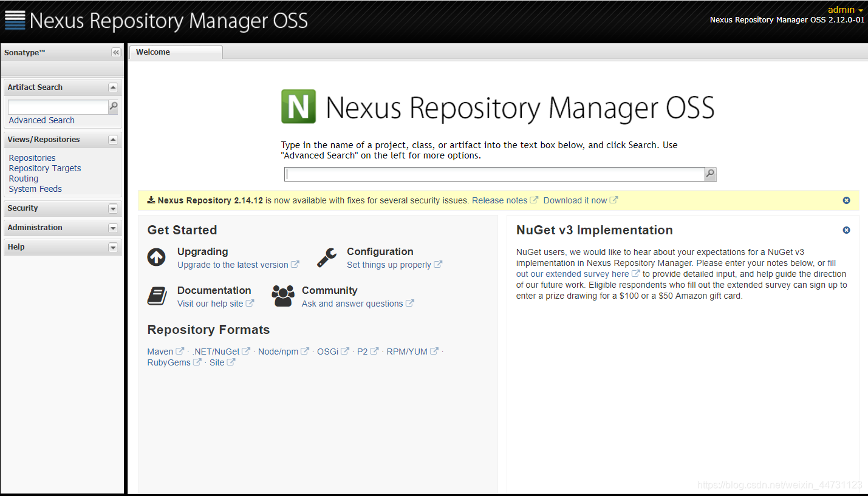Open Repositories view
This screenshot has width=868, height=496.
click(x=32, y=158)
